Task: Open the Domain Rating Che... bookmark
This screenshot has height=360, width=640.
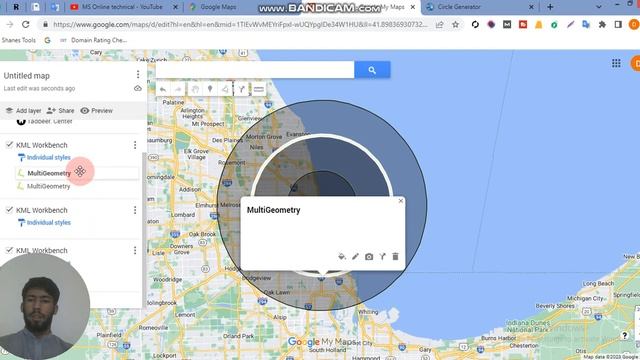Action: tap(94, 40)
